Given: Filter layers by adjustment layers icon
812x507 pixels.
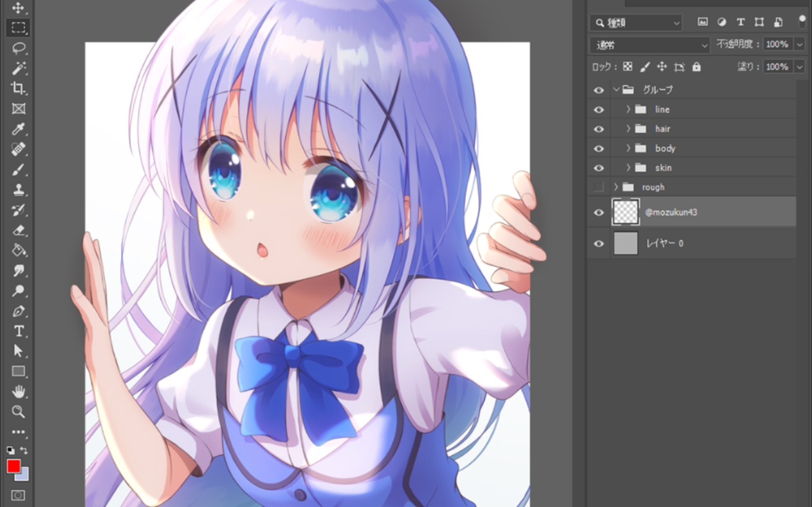Looking at the screenshot, I should click(721, 22).
